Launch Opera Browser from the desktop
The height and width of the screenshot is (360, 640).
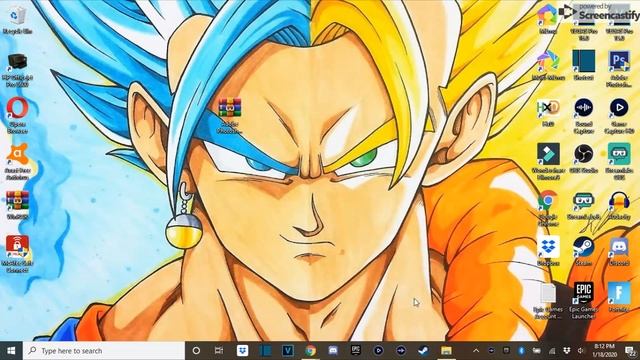[x=17, y=115]
